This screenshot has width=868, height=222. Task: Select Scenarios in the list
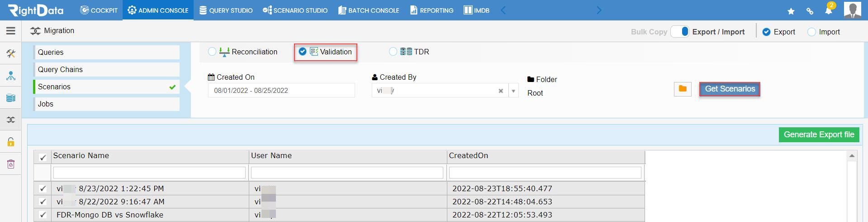tap(107, 87)
